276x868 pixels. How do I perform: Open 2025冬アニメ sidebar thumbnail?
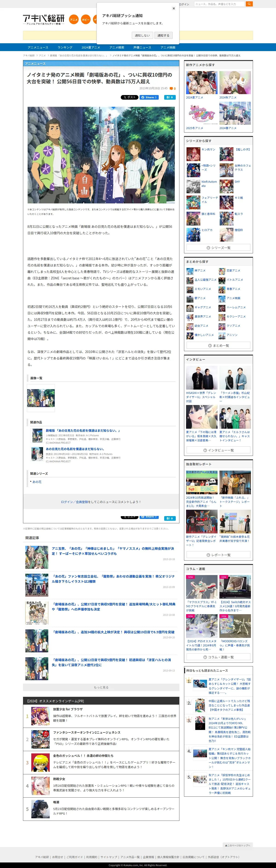click(202, 113)
